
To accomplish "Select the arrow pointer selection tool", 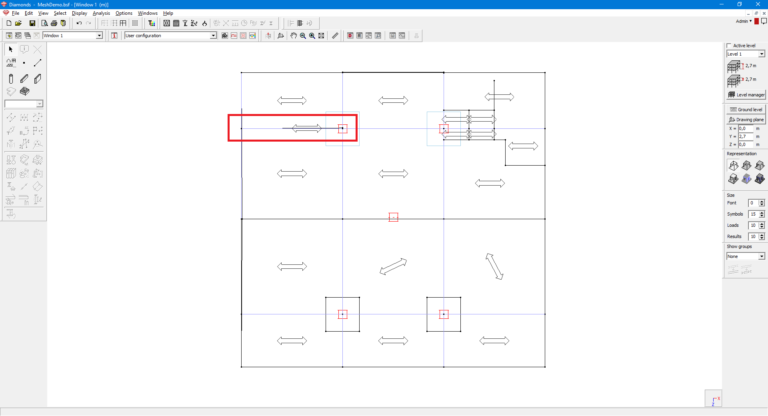I will (10, 49).
